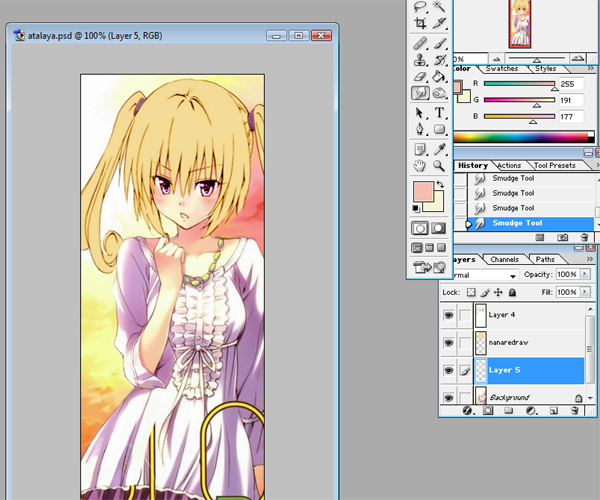
Task: Select the Sponge tool
Action: tap(439, 93)
